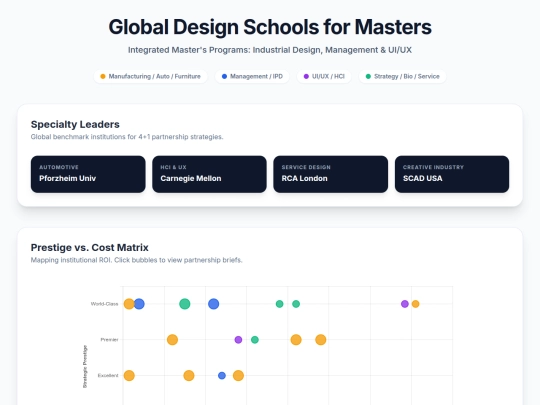Click the green bubble in Premier row
Viewport: 540px width, 405px height.
[255, 340]
